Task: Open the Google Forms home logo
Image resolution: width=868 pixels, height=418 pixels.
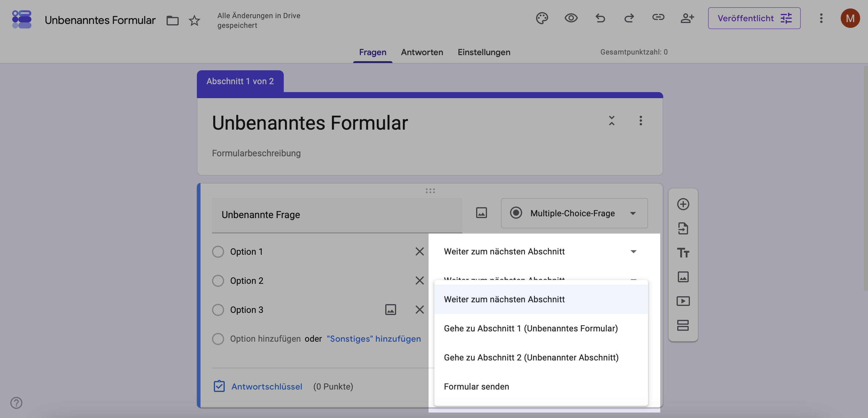Action: (22, 19)
